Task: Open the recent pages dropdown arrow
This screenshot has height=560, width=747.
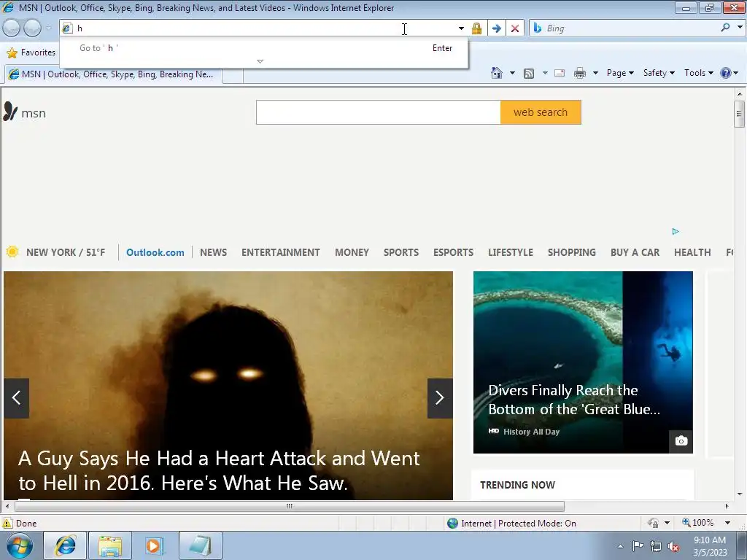Action: tap(49, 28)
